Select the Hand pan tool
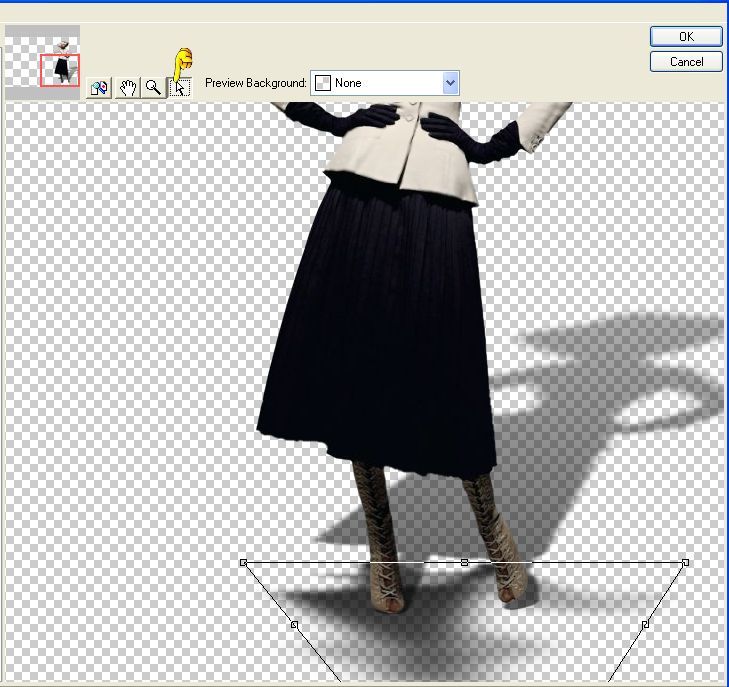Viewport: 729px width, 687px height. point(127,87)
